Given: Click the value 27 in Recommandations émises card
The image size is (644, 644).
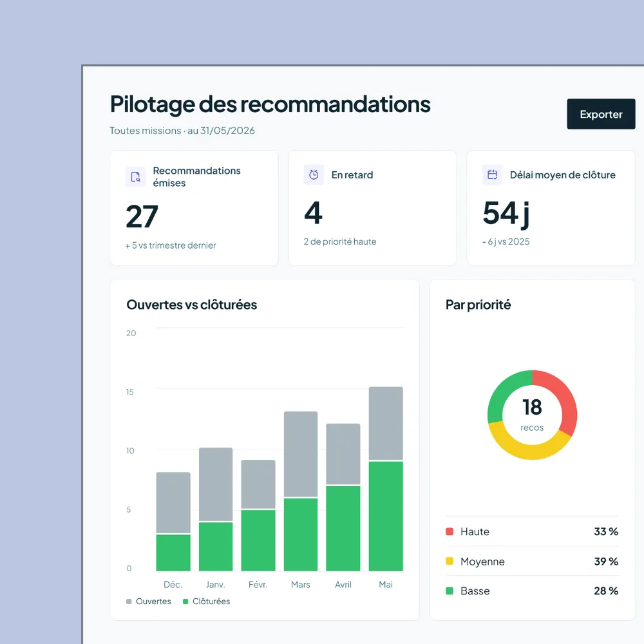Looking at the screenshot, I should 142,216.
